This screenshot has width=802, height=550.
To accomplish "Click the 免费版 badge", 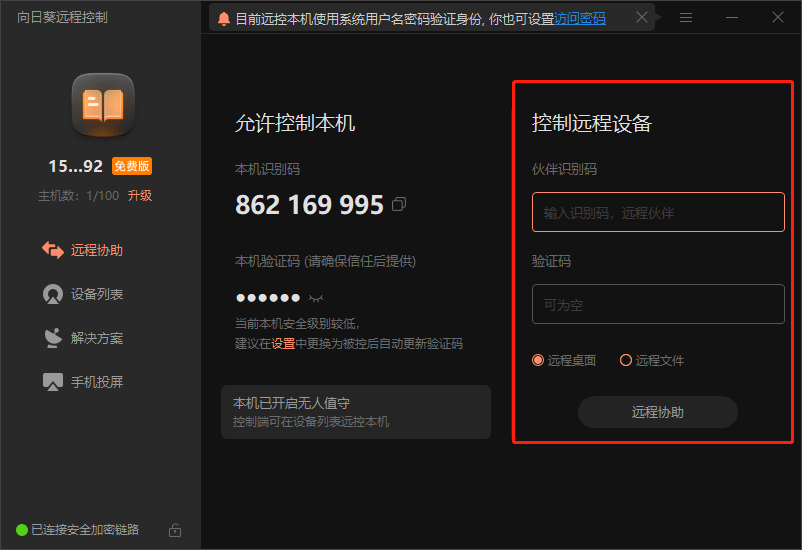I will 132,166.
